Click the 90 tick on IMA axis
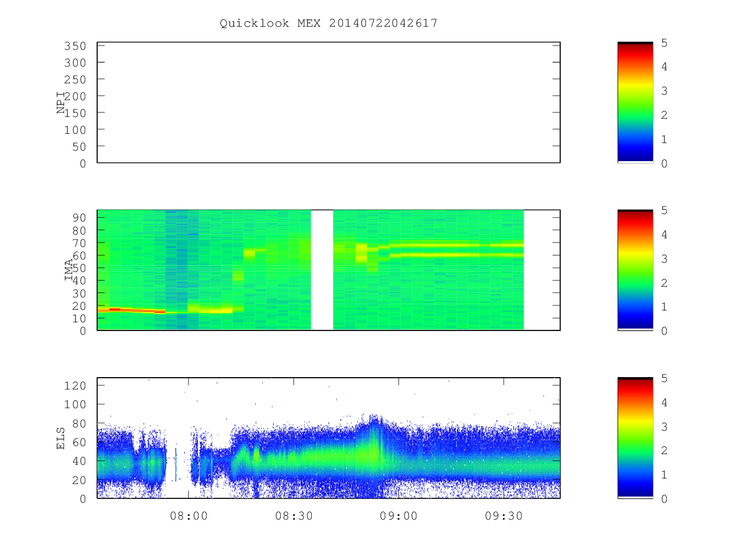 coord(79,217)
